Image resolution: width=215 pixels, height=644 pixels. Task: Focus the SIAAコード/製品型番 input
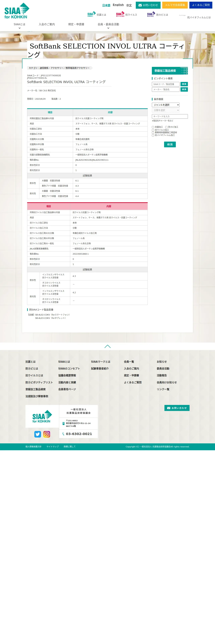pos(165,84)
